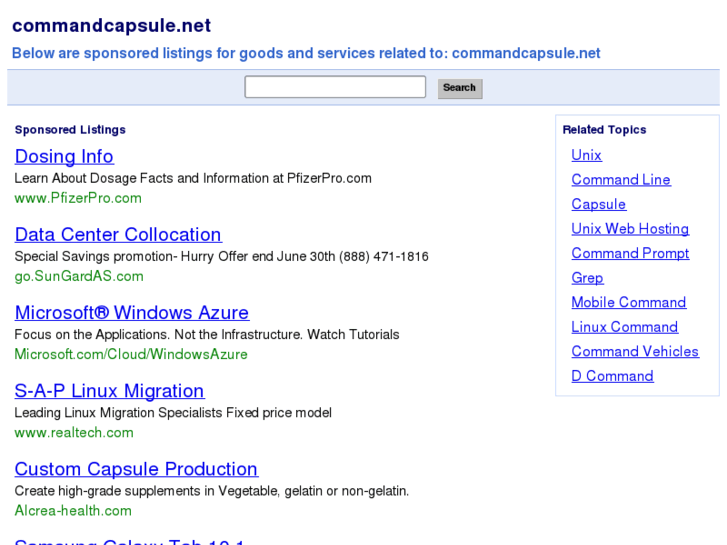Select the Grep related topic

point(587,278)
